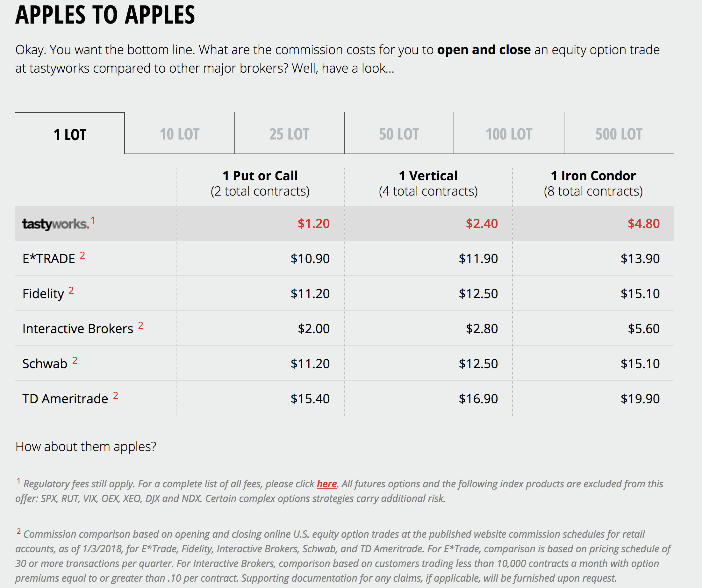This screenshot has width=702, height=588.
Task: Click the tastyworks logo in table
Action: [56, 224]
